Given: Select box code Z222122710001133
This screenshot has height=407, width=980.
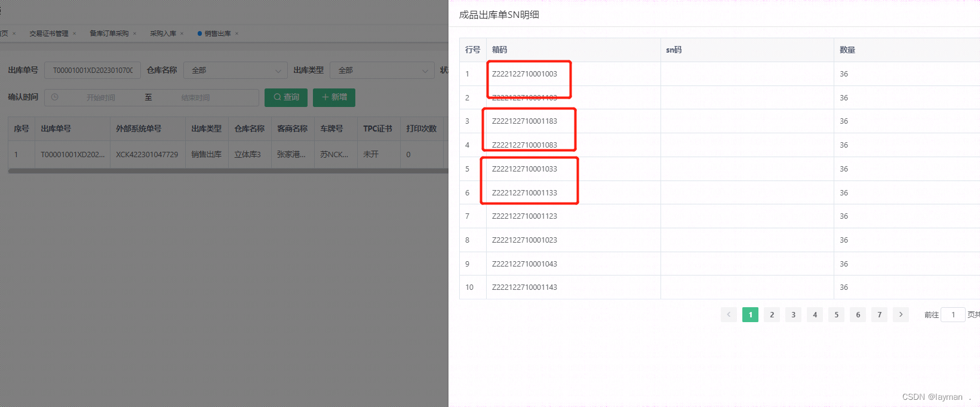Looking at the screenshot, I should pyautogui.click(x=524, y=193).
